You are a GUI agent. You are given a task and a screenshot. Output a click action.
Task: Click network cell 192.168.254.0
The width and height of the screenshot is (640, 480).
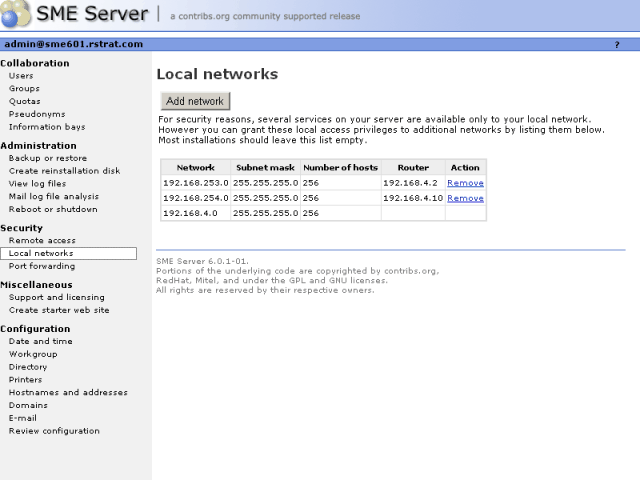pyautogui.click(x=196, y=198)
